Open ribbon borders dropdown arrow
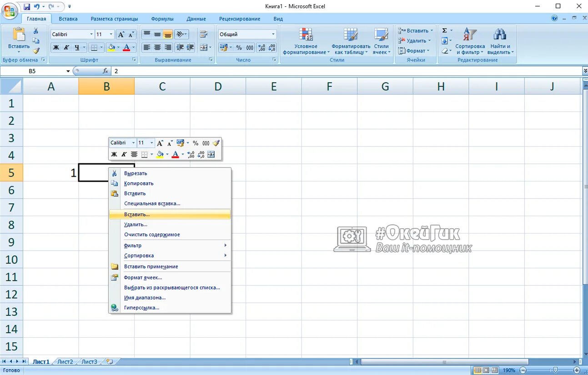The height and width of the screenshot is (375, 588). 101,47
